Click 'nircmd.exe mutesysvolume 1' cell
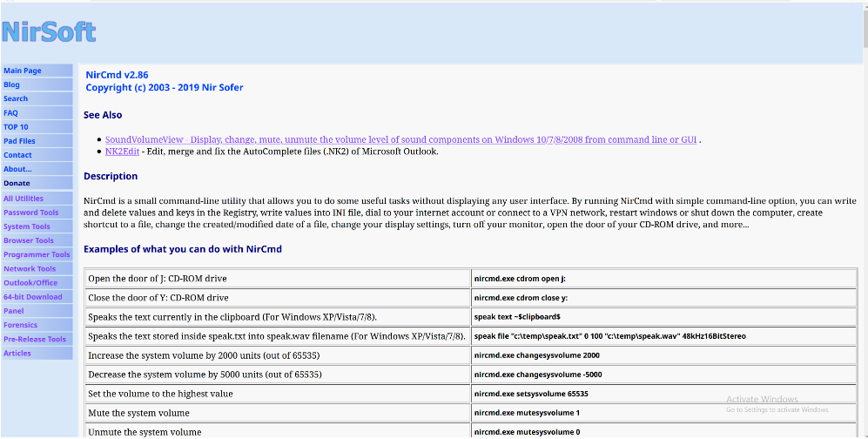The image size is (868, 439). tap(663, 413)
